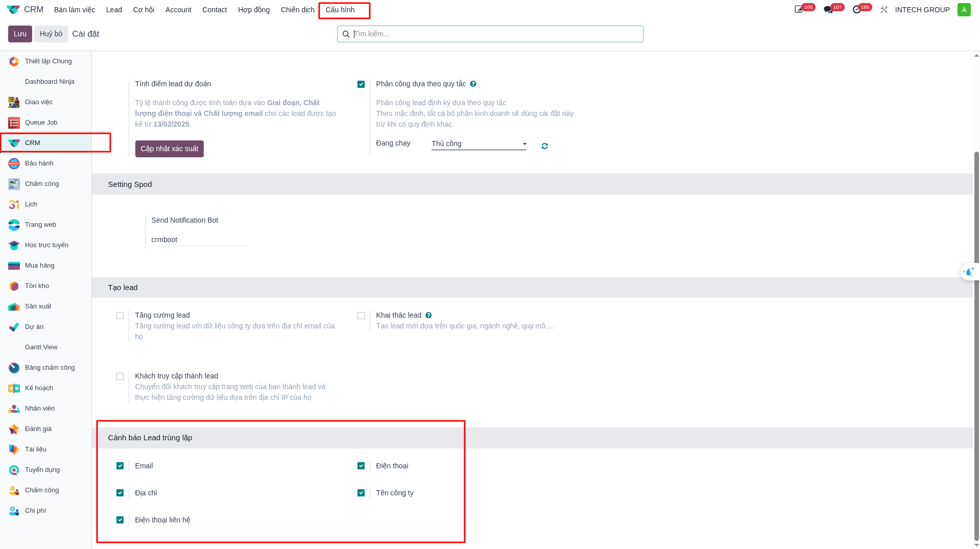This screenshot has width=980, height=549.
Task: Open the clock activities icon with 185 badge
Action: tap(856, 10)
